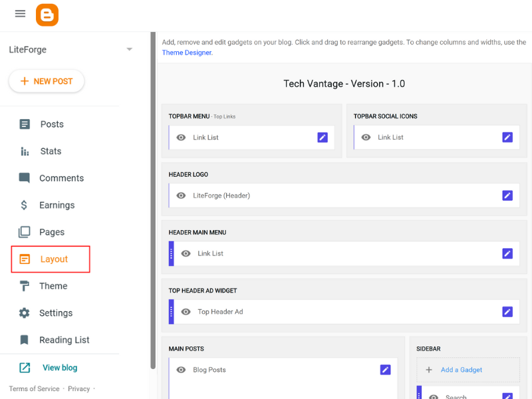Open the Header Logo edit pencil

(507, 196)
